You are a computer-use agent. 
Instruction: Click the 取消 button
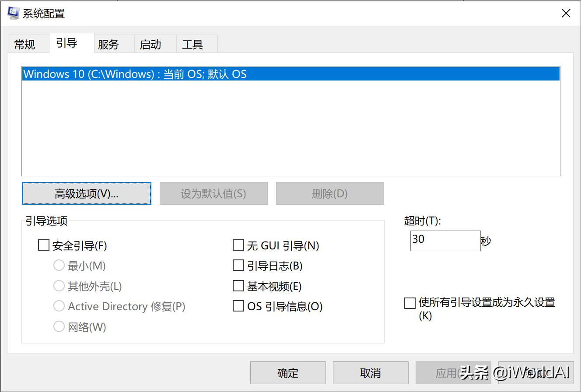371,373
